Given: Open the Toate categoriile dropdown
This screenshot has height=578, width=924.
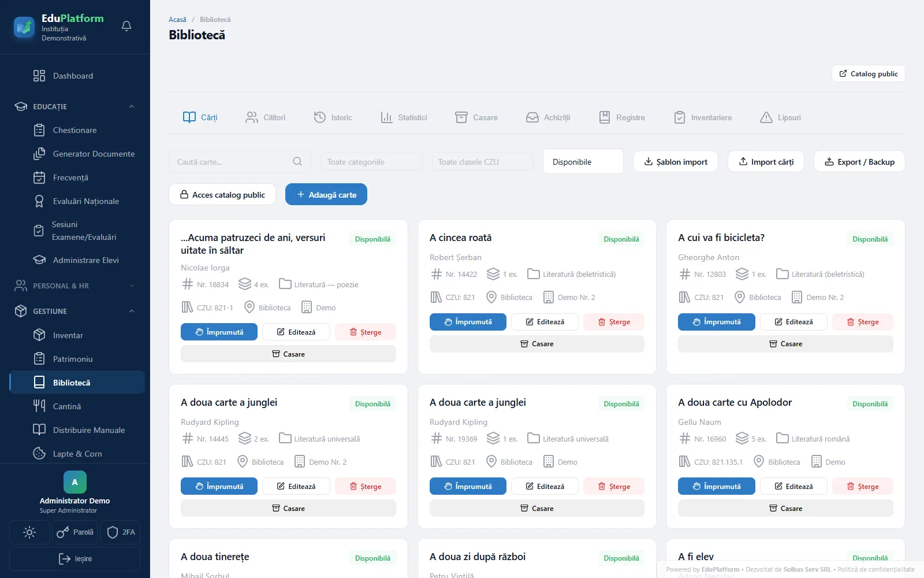Looking at the screenshot, I should point(372,162).
